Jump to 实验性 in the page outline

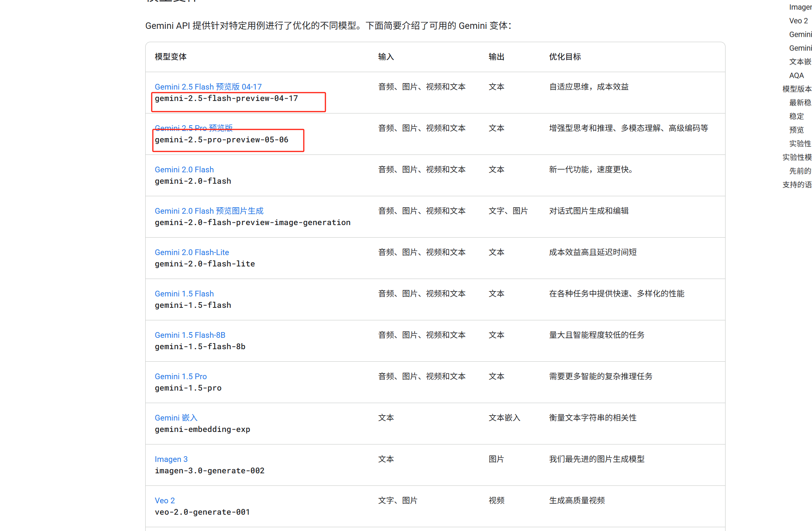[799, 144]
